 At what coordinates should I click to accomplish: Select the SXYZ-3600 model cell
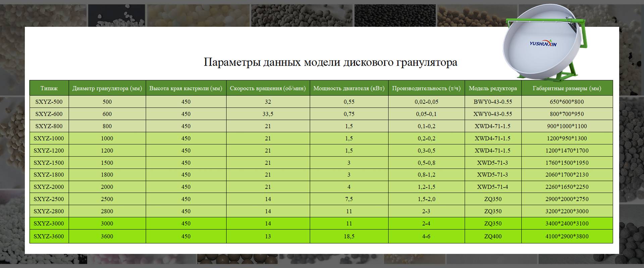[x=49, y=237]
